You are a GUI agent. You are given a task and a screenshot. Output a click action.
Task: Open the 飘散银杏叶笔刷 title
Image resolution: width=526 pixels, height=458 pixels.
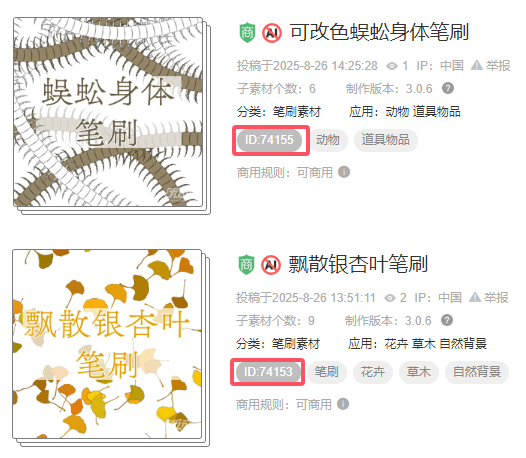[358, 264]
